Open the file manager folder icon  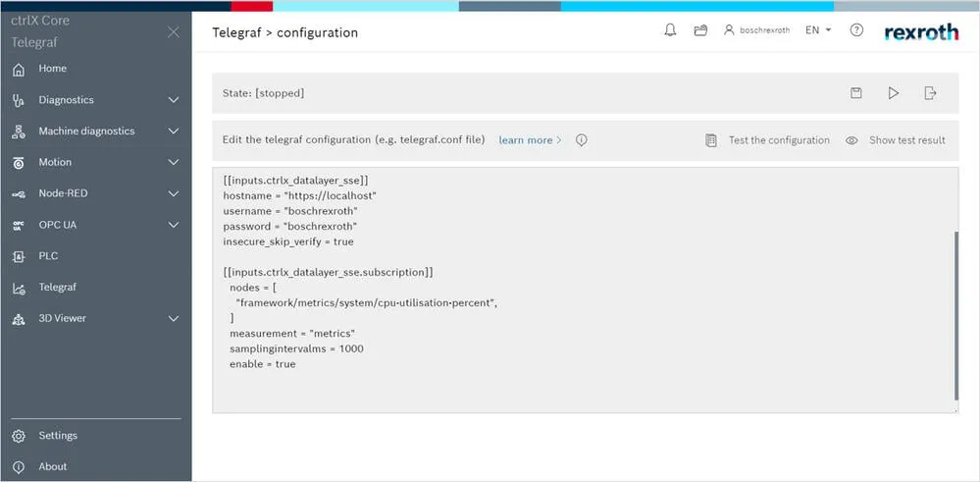(700, 30)
